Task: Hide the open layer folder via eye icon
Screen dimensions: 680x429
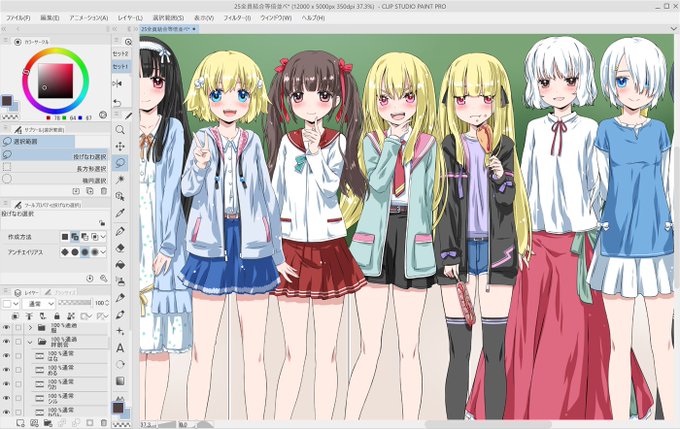Action: pos(6,342)
